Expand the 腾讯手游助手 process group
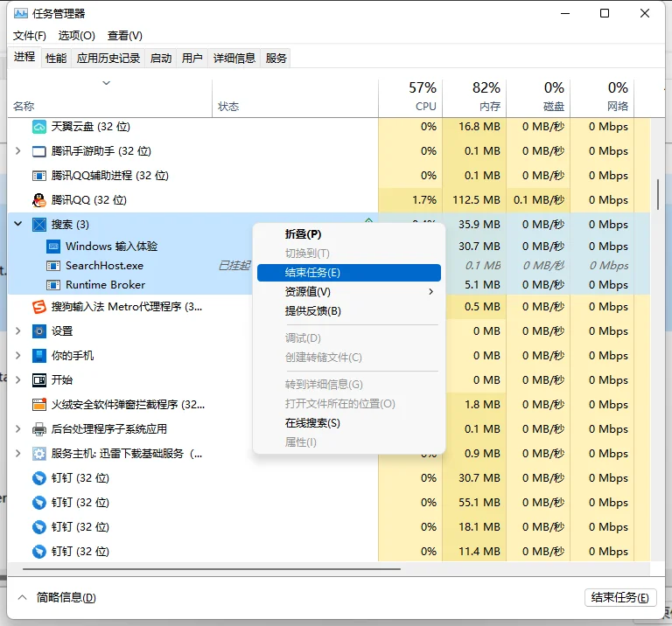Image resolution: width=672 pixels, height=626 pixels. point(18,150)
